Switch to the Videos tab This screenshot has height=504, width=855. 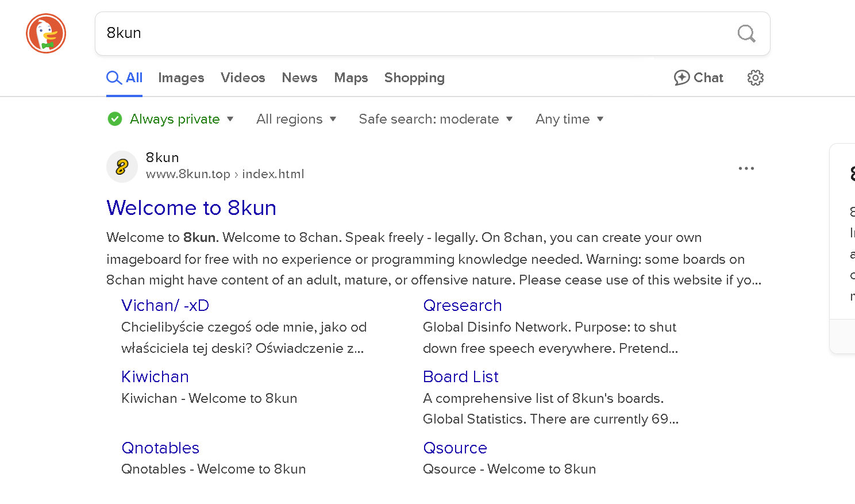point(243,78)
